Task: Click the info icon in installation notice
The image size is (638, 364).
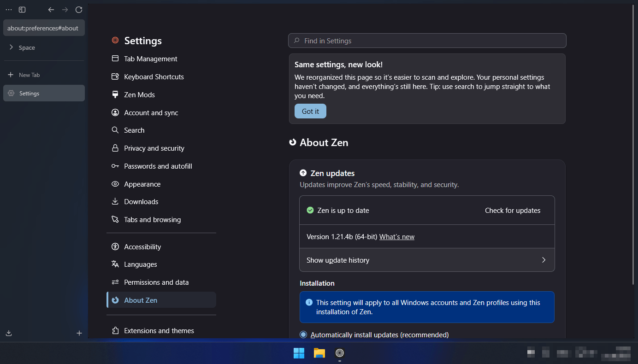Action: 309,303
